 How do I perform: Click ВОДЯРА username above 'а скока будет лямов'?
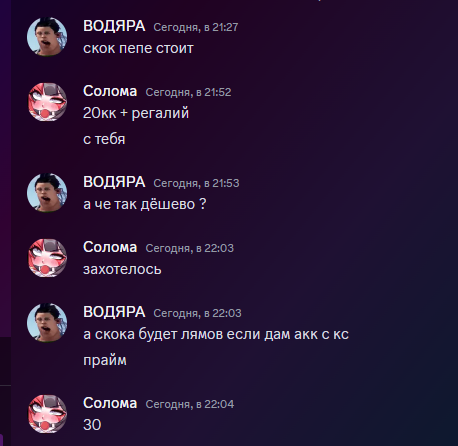114,312
